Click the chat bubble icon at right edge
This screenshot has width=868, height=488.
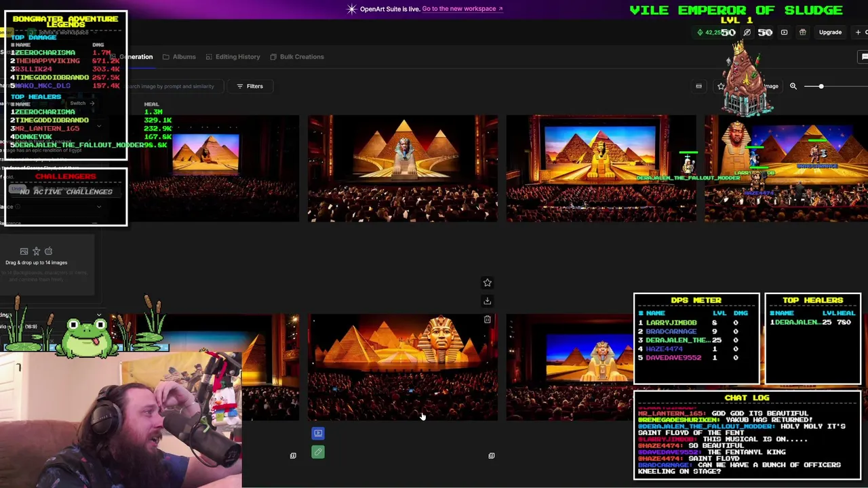point(864,57)
